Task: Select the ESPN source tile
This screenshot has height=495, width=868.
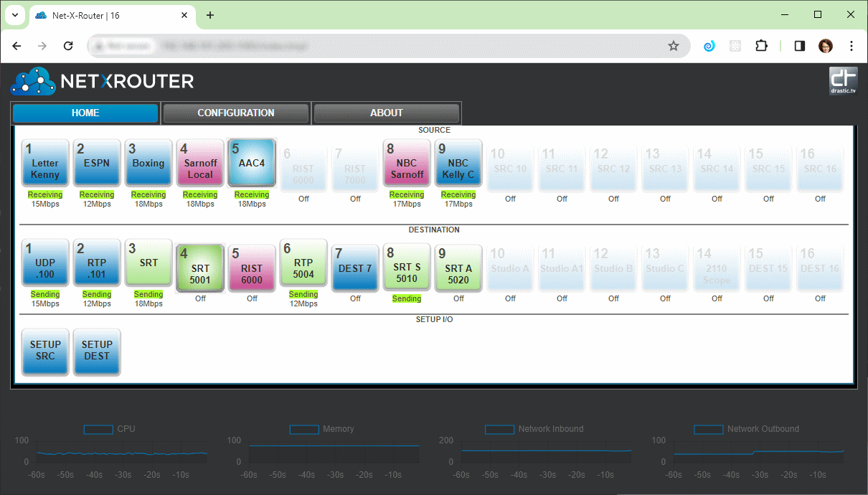Action: [x=96, y=162]
